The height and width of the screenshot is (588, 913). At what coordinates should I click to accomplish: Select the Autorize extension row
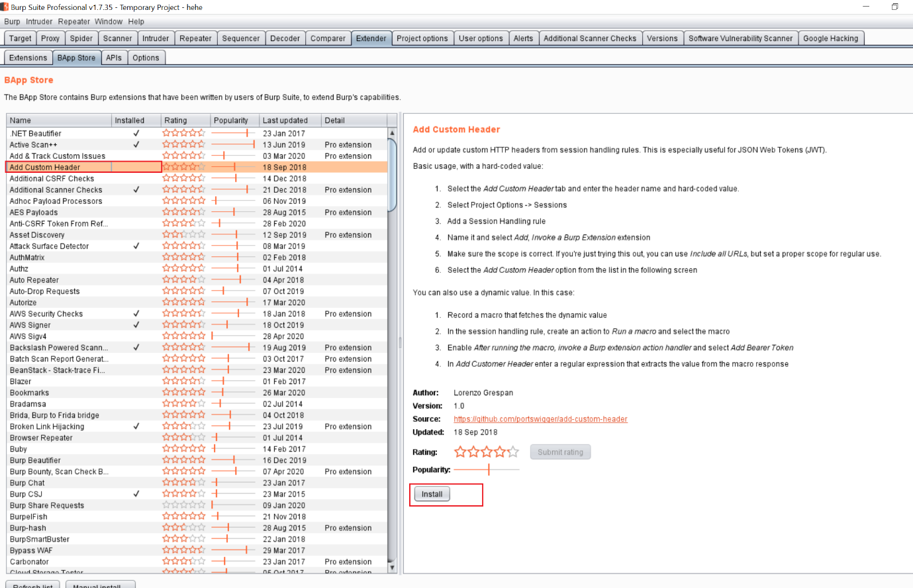(x=23, y=303)
